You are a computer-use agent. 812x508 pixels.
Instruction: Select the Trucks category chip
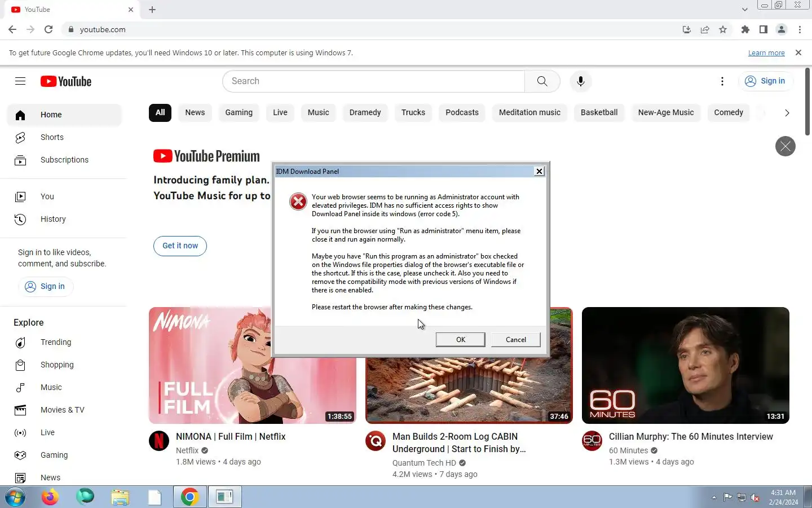click(413, 112)
